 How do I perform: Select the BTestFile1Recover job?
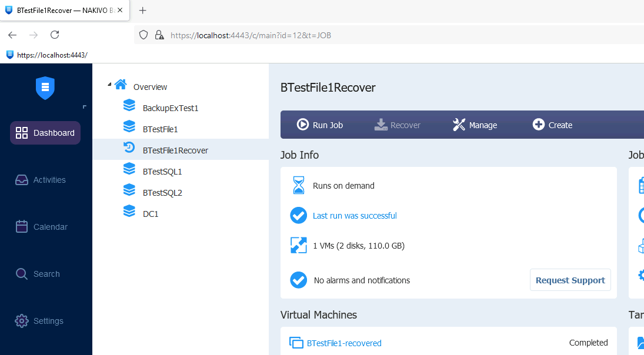[x=175, y=150]
